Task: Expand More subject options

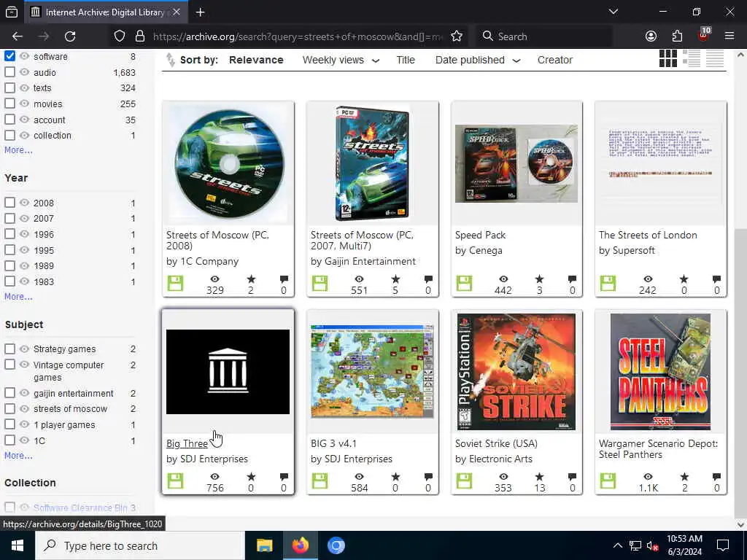Action: (x=18, y=456)
